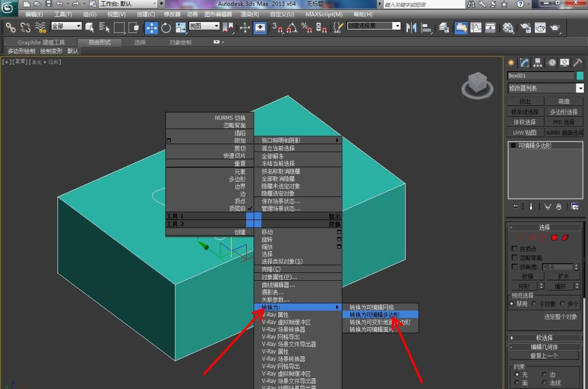
Task: Open the 创建选择集 named selection dropdown
Action: pos(397,26)
